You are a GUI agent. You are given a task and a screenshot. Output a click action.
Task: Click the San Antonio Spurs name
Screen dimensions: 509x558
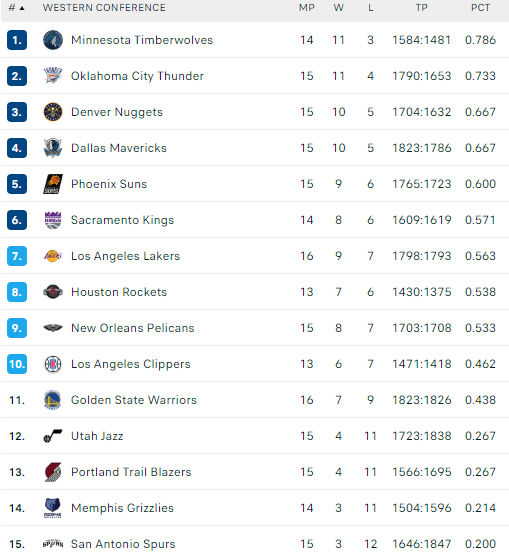[x=123, y=544]
